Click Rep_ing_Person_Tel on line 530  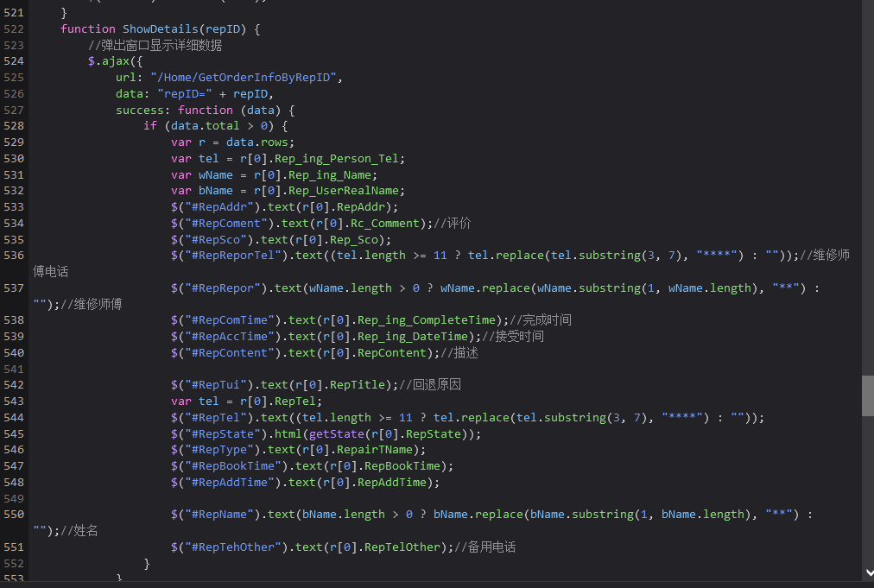(337, 159)
